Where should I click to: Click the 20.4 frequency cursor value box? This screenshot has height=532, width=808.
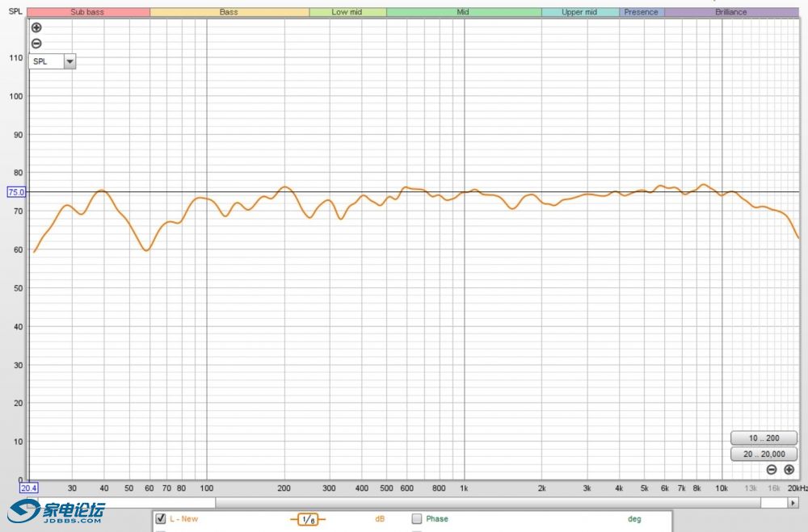(29, 488)
